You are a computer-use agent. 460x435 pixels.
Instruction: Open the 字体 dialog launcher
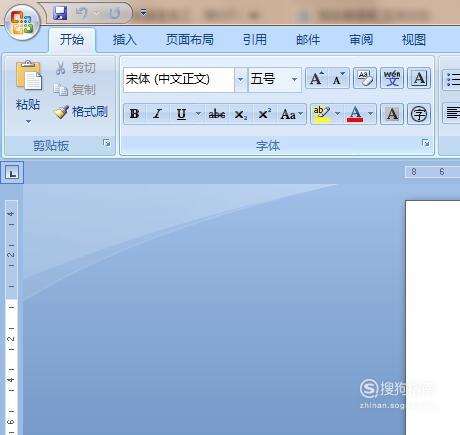(425, 143)
